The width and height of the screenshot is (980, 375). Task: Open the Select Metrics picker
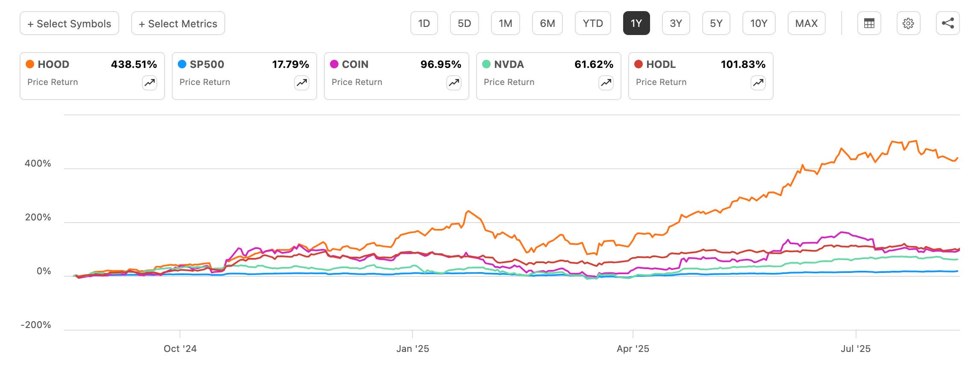point(177,23)
